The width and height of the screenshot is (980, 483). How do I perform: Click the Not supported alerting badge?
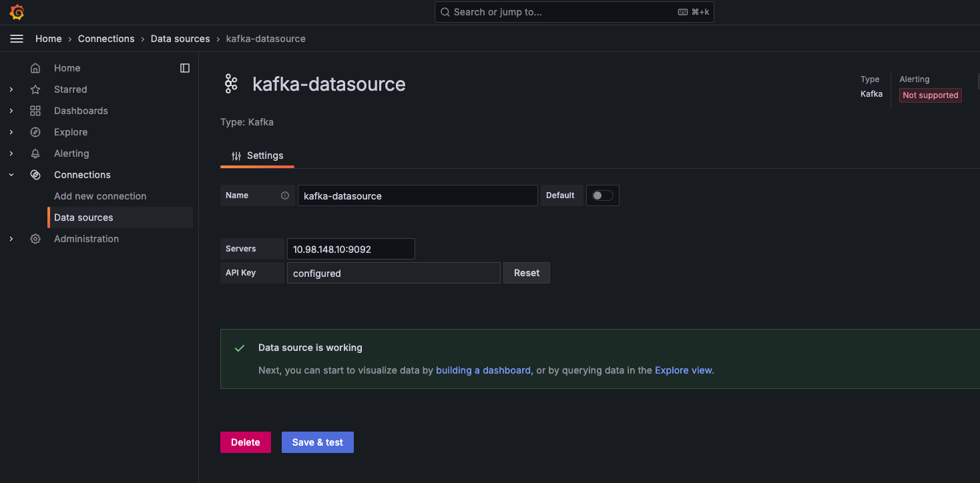click(x=931, y=95)
